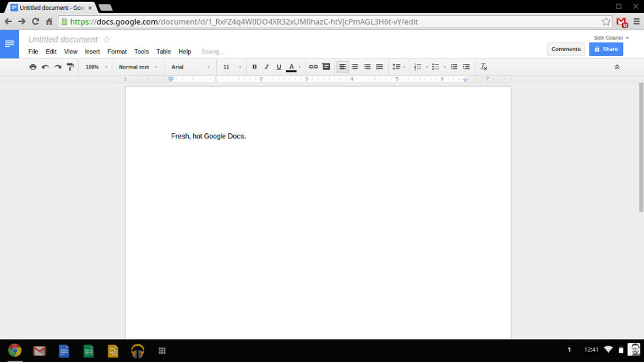This screenshot has height=362, width=644.
Task: Star the Untitled document
Action: click(106, 40)
